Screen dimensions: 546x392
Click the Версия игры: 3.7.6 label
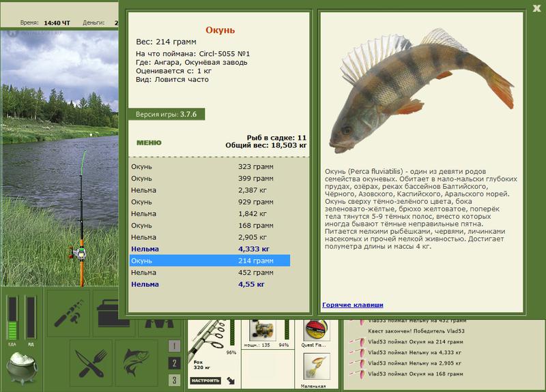[x=167, y=114]
